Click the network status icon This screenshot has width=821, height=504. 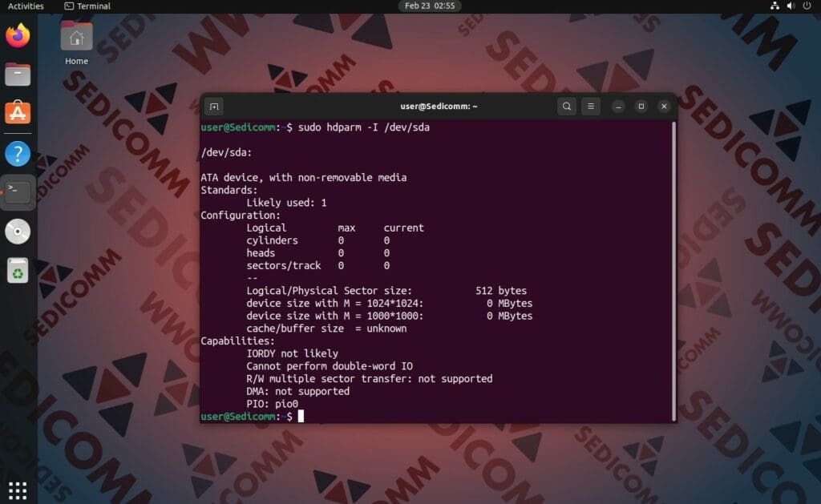click(x=774, y=6)
